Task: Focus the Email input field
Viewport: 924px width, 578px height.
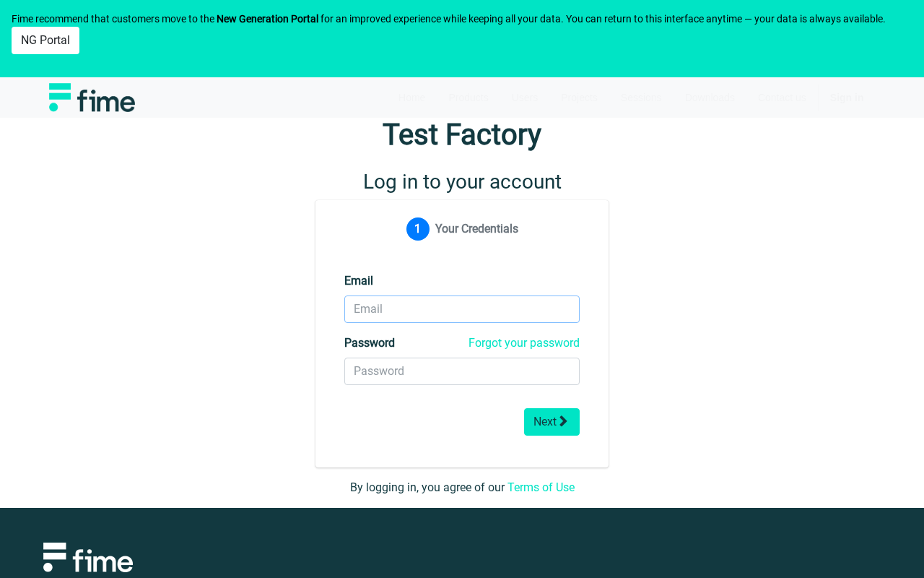Action: click(462, 309)
